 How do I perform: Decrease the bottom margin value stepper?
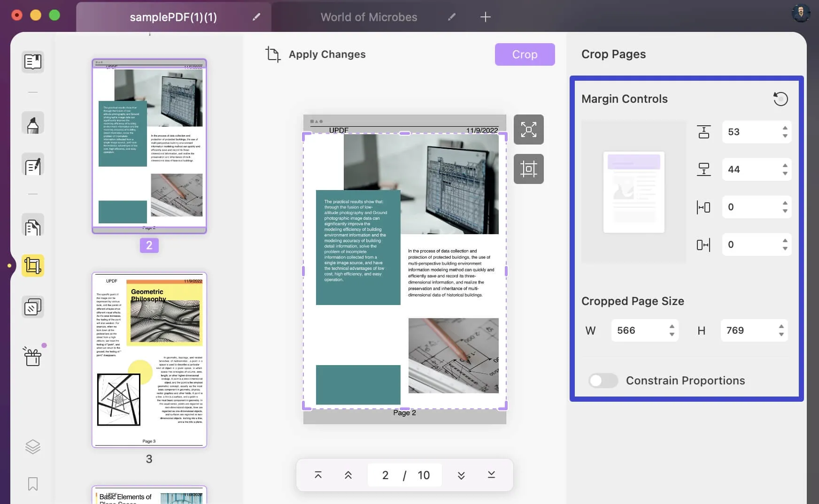click(x=784, y=173)
